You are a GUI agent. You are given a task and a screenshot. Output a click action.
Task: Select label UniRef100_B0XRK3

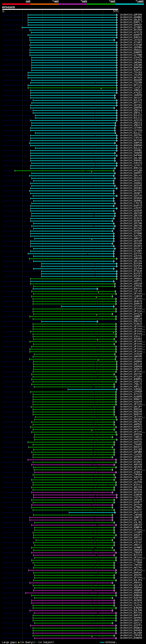click(131, 462)
